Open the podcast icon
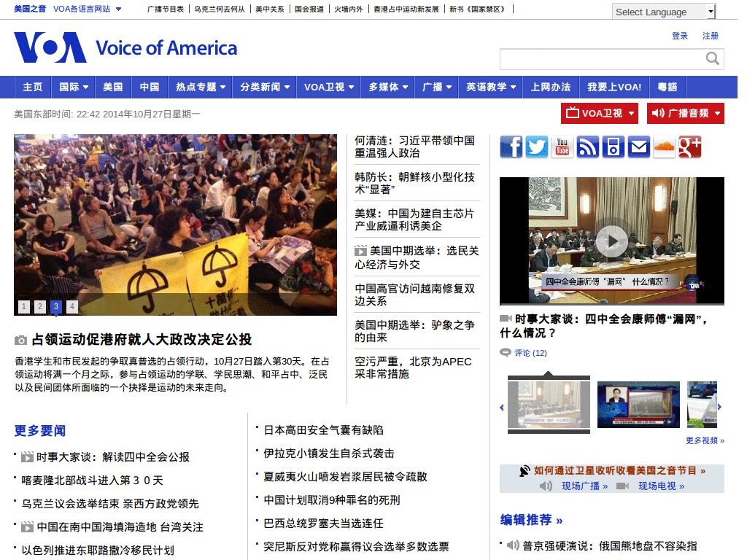Viewport: 747px width, 560px height. pos(613,147)
